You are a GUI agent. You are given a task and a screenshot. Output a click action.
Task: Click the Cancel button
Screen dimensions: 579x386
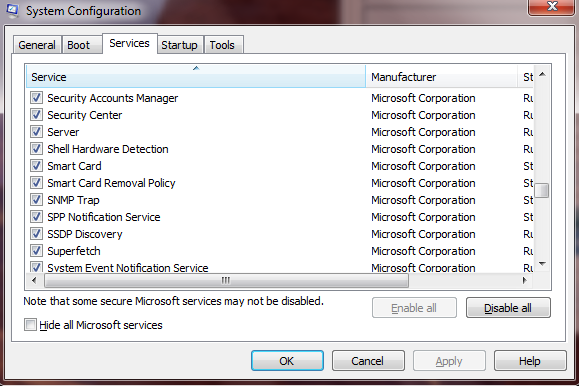(x=368, y=361)
